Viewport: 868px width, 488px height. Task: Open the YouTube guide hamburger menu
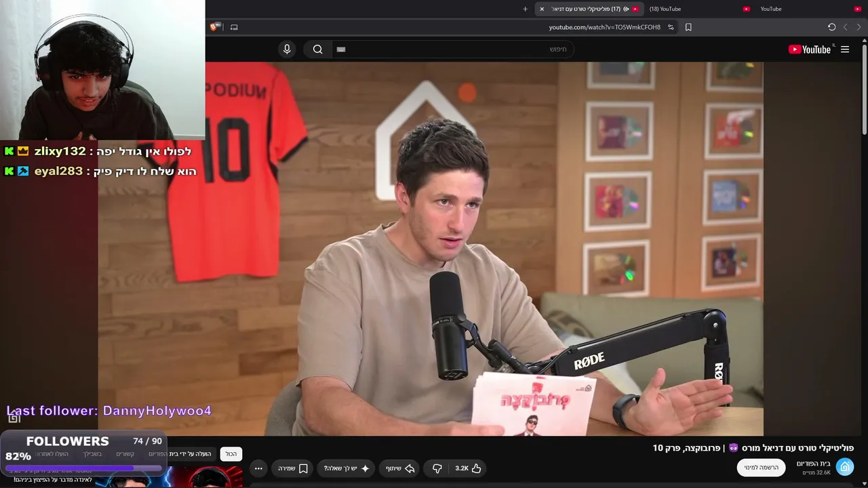tap(845, 49)
